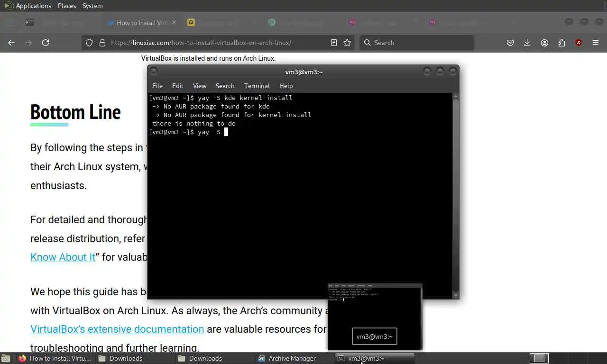Open terminal Edit menu

point(178,86)
